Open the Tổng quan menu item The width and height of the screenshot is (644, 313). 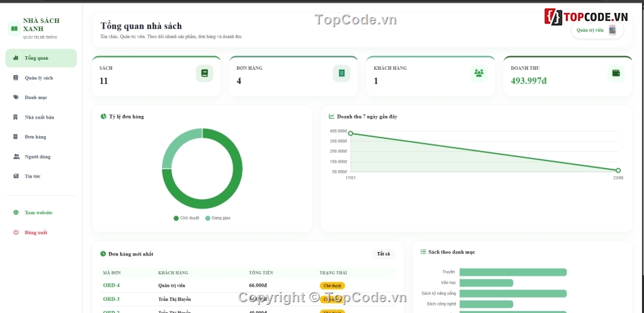(41, 58)
